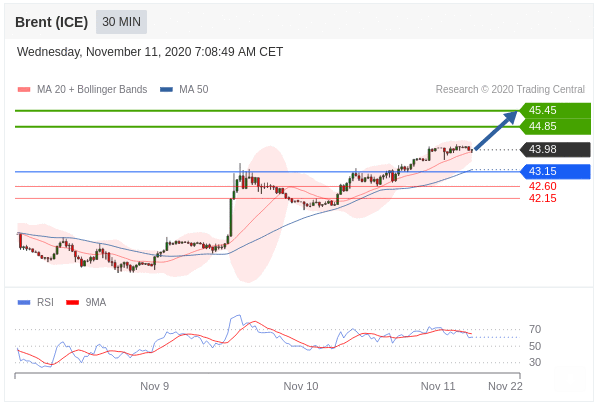Screen dimensions: 599x406
Task: Click the 43.98 current price label
Action: 555,149
